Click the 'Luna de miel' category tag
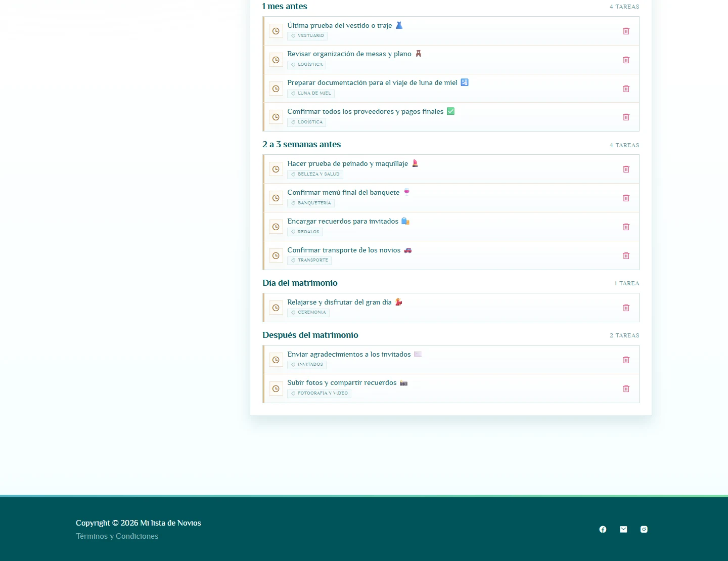This screenshot has height=561, width=728. (x=311, y=94)
